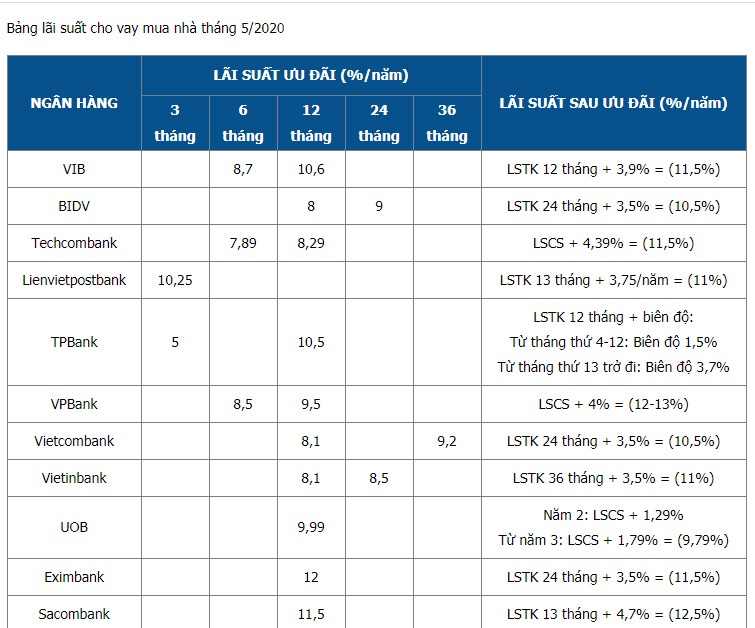Select the 36 tháng column header
Image resolution: width=755 pixels, height=628 pixels.
pyautogui.click(x=447, y=123)
